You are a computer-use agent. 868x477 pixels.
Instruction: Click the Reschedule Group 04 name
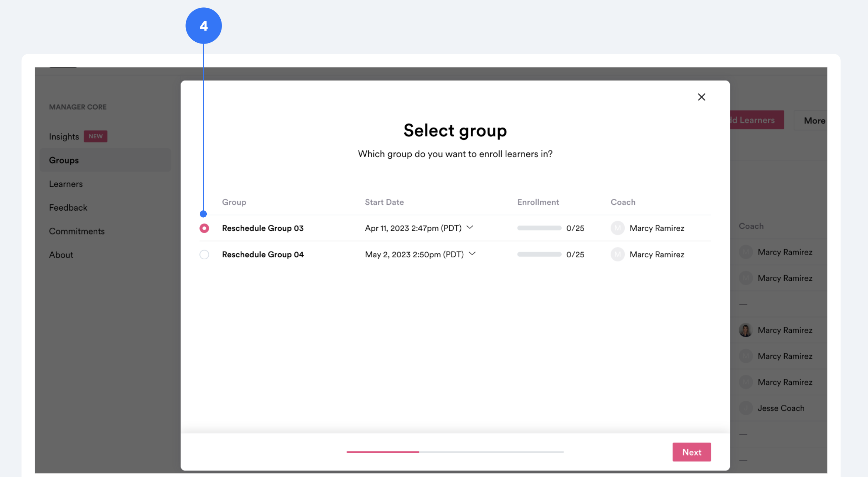pyautogui.click(x=263, y=254)
